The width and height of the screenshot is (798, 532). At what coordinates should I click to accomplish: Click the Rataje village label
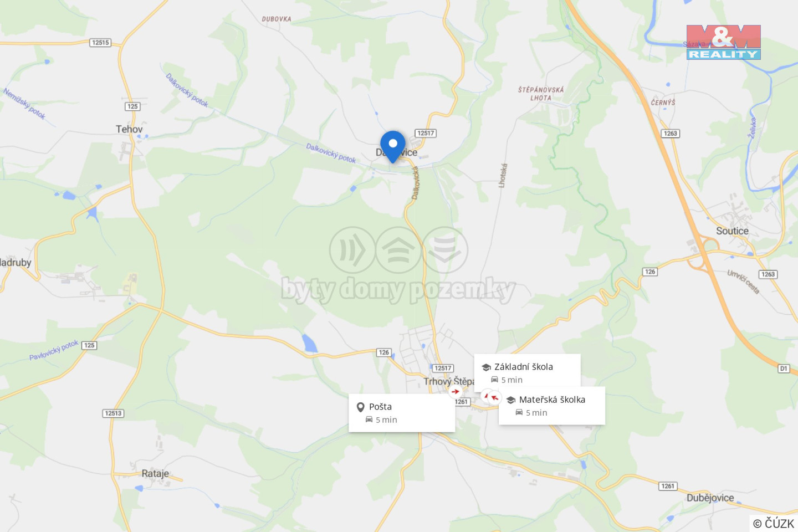[x=155, y=474]
